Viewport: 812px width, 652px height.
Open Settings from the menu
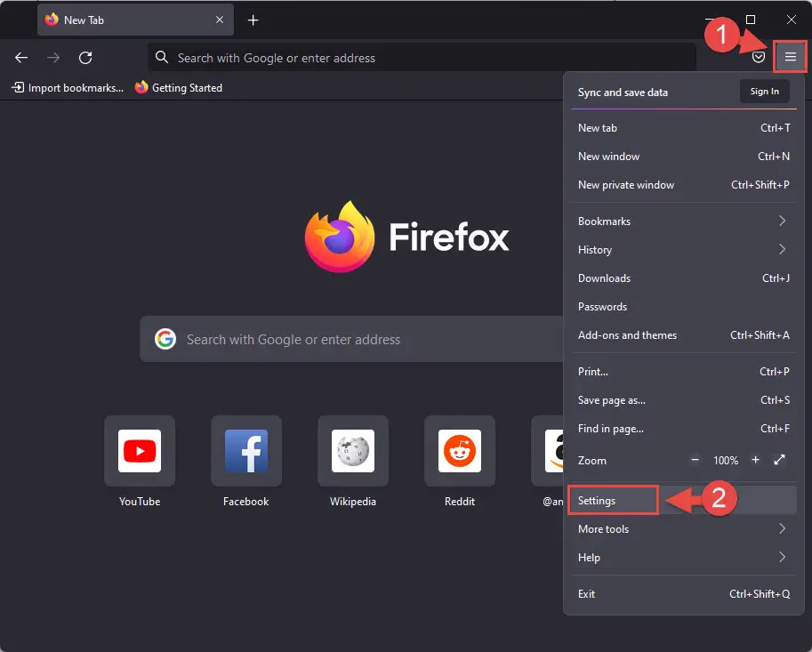684,500
